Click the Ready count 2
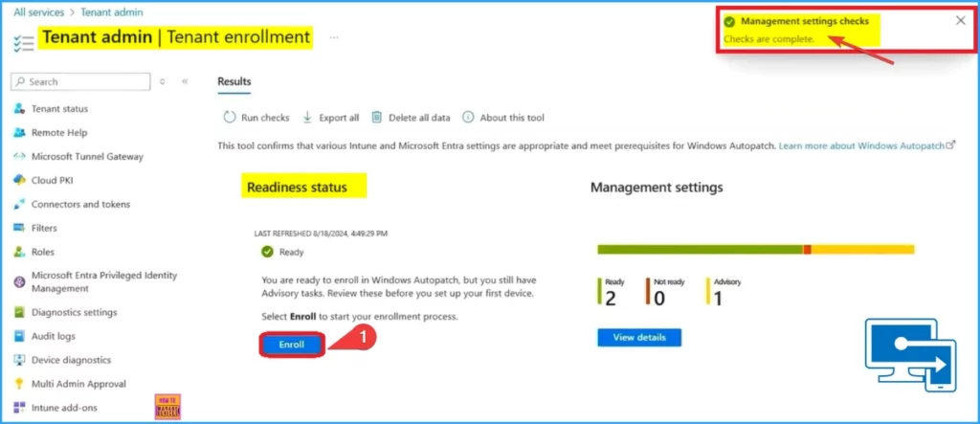This screenshot has width=980, height=424. [x=611, y=299]
